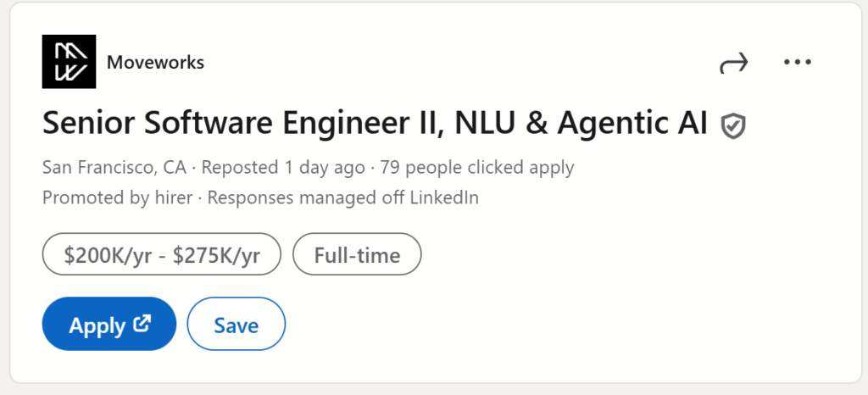868x395 pixels.
Task: Save this job with the Save button
Action: coord(236,325)
